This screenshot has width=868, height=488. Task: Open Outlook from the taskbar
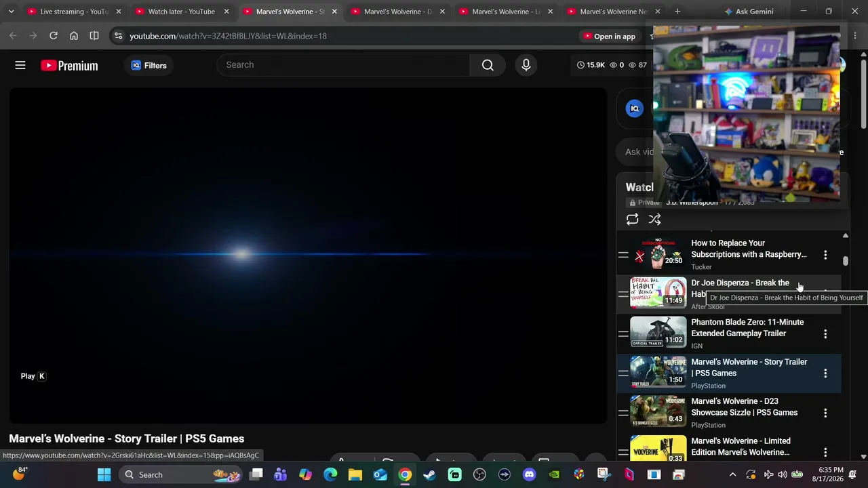pos(380,474)
